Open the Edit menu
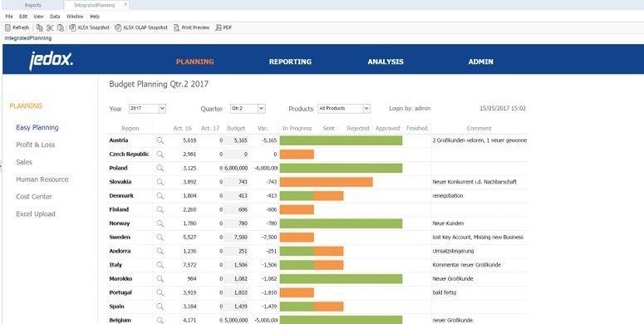 point(23,17)
